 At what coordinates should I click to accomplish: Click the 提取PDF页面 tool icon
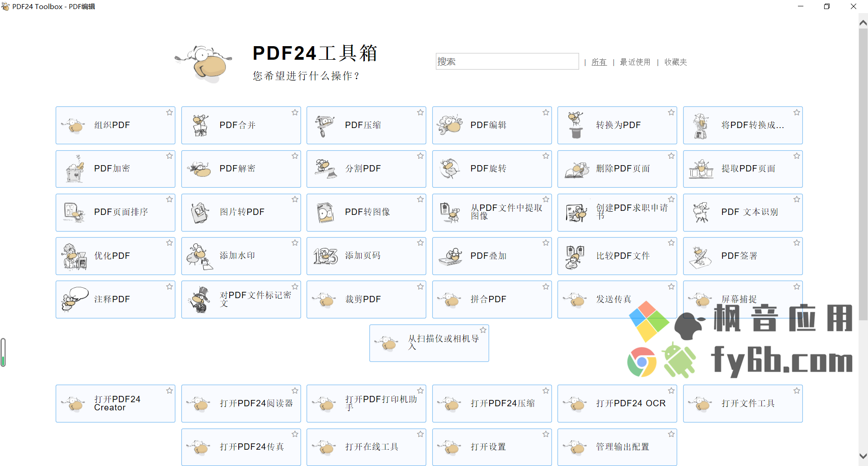coord(701,169)
